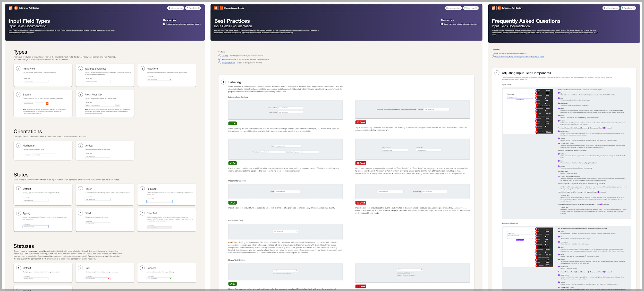This screenshot has width=644, height=291.
Task: Click Ant Design logo in Input Field Types header
Action: click(16, 8)
